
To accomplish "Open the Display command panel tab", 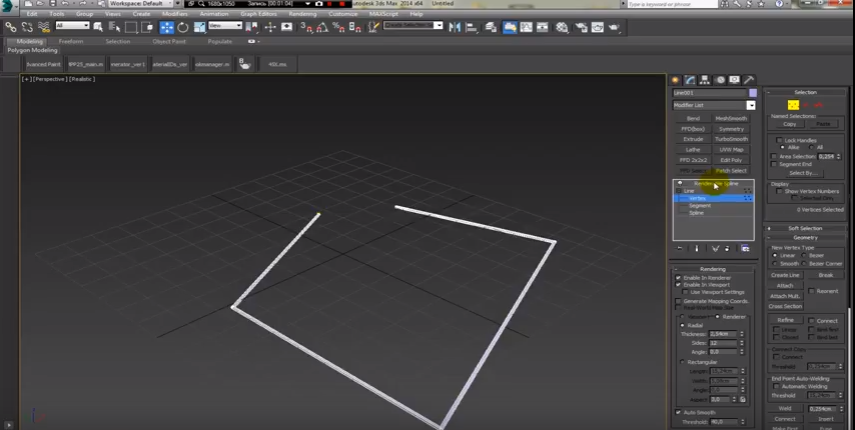I will pyautogui.click(x=734, y=80).
